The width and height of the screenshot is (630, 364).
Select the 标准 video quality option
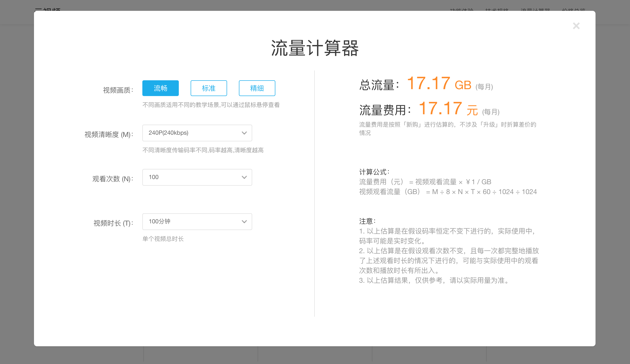pos(209,88)
